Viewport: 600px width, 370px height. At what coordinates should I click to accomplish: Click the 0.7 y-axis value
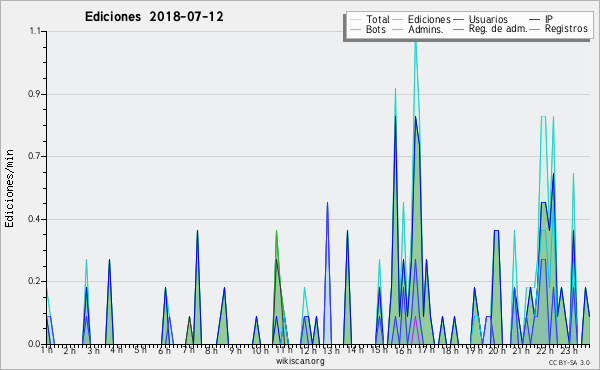click(x=34, y=156)
